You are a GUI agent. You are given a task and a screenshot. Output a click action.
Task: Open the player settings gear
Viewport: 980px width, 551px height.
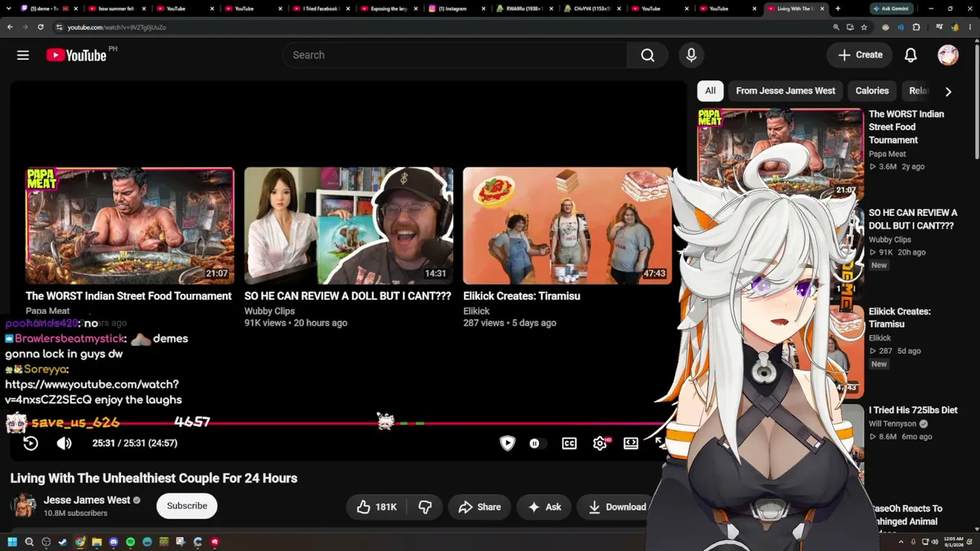tap(600, 443)
